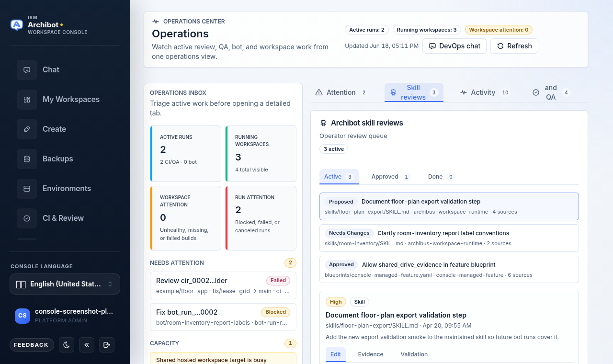Click the Skill type badge
Viewport: 613px width, 364px height.
[x=360, y=302]
